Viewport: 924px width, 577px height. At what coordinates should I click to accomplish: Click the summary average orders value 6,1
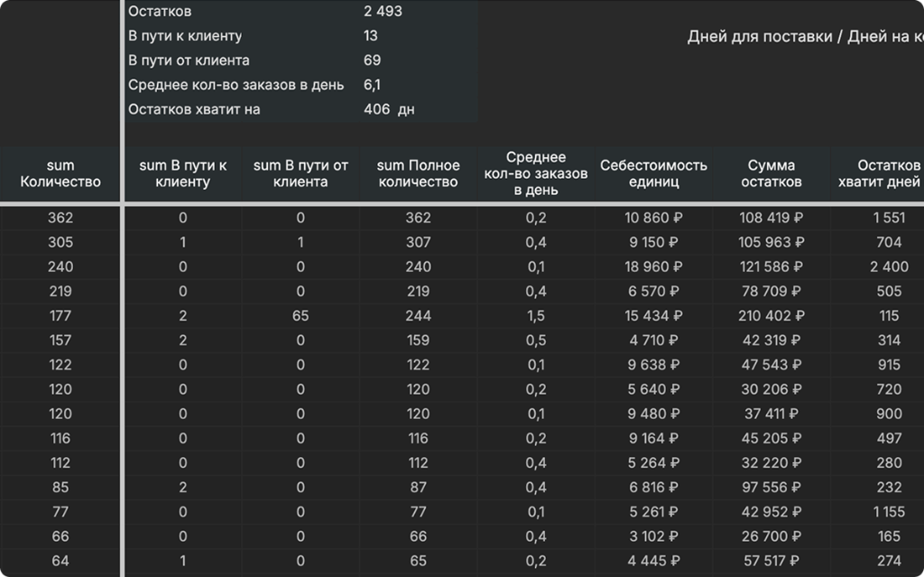point(373,85)
